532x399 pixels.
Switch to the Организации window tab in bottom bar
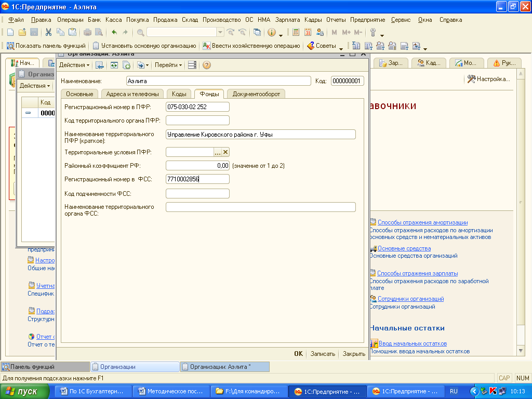135,367
